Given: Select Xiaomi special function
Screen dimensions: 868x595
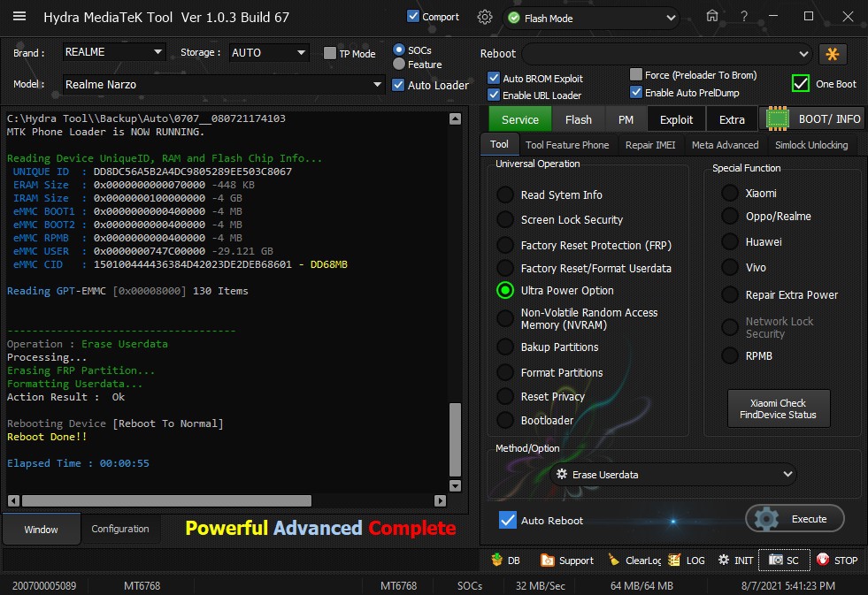Looking at the screenshot, I should tap(730, 193).
